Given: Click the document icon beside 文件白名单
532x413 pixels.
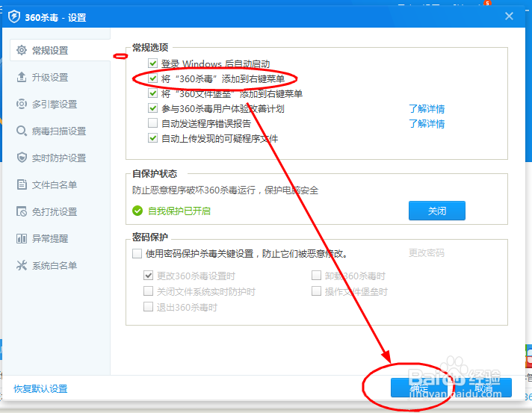Looking at the screenshot, I should click(x=22, y=184).
